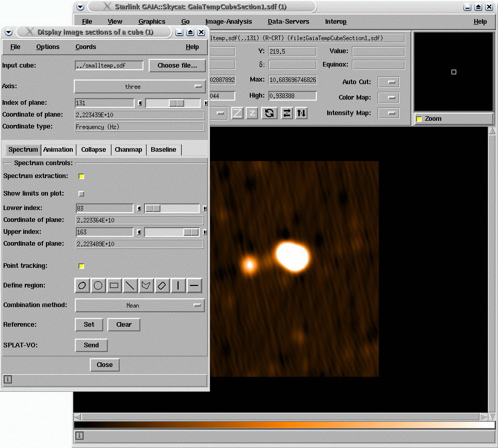Expand the Combination method Mean dropdown
The height and width of the screenshot is (448, 498).
140,306
